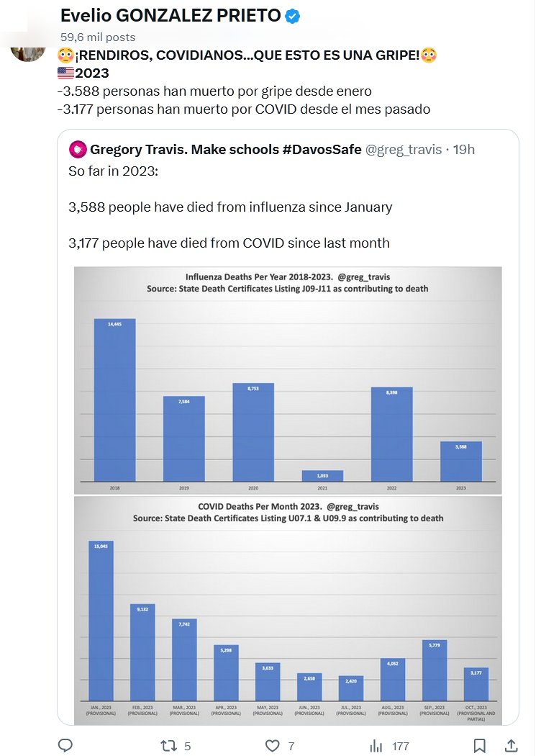Like the post with the heart icon
This screenshot has height=756, width=541.
click(x=272, y=745)
